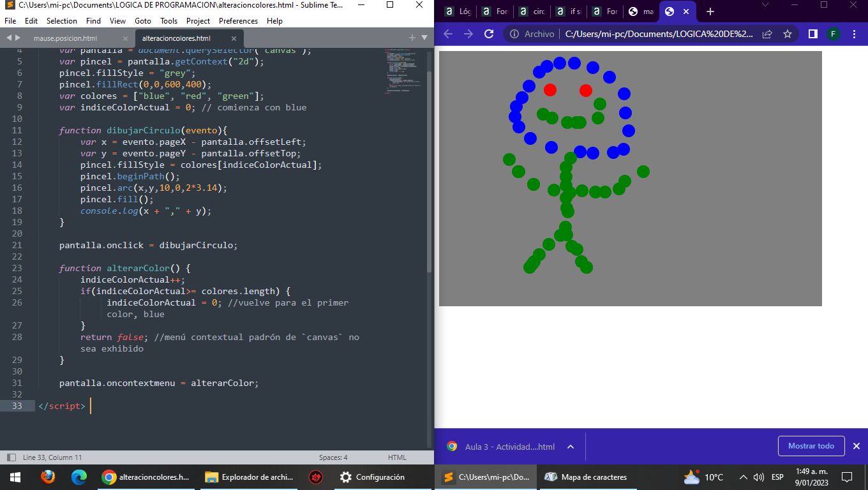
Task: Click line number 21 in gutter
Action: tap(17, 245)
